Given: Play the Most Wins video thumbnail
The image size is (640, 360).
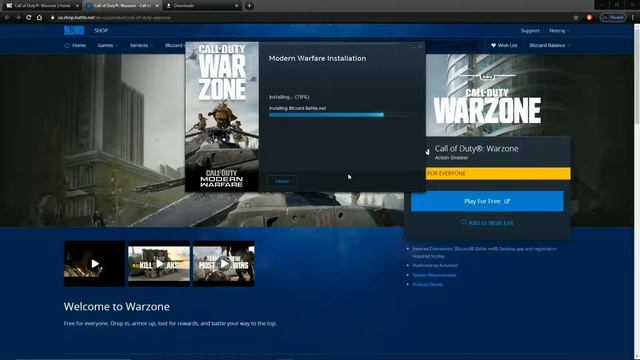Looking at the screenshot, I should [224, 264].
